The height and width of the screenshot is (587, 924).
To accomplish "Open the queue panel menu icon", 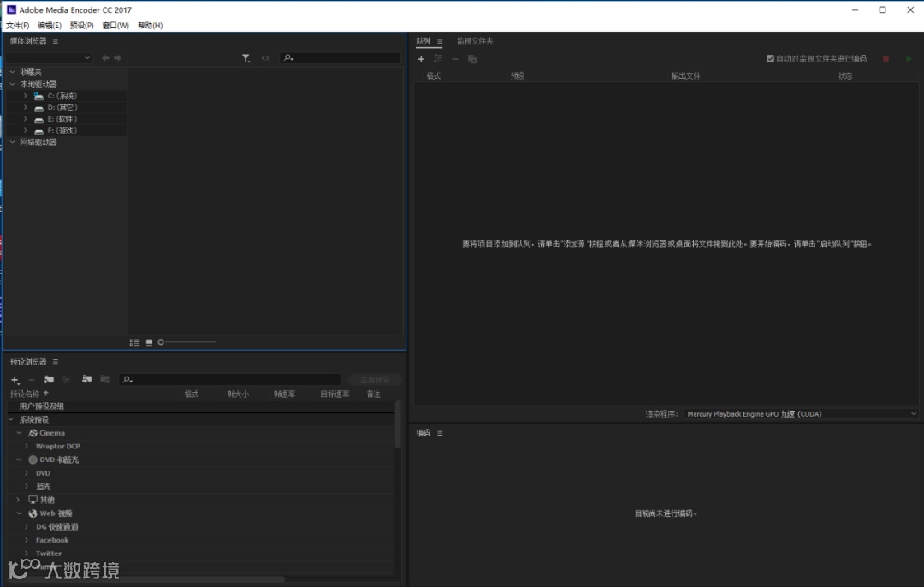I will point(440,41).
